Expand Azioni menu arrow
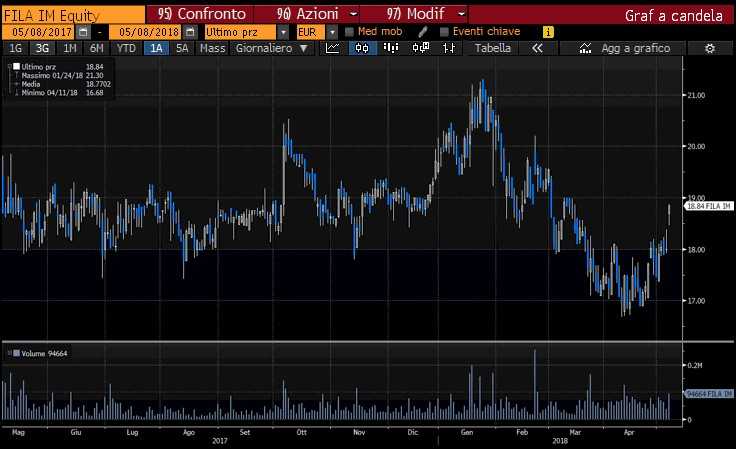736x449 pixels. click(353, 15)
